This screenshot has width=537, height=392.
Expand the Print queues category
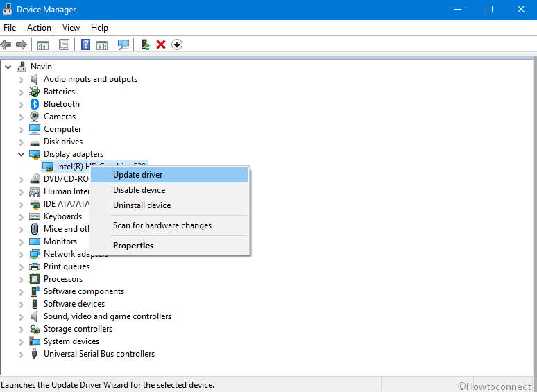tap(22, 267)
